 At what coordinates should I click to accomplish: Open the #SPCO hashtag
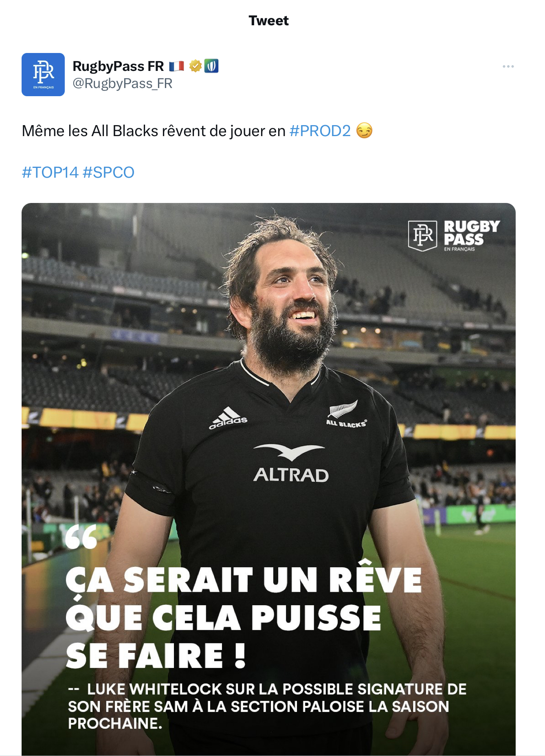pos(108,172)
